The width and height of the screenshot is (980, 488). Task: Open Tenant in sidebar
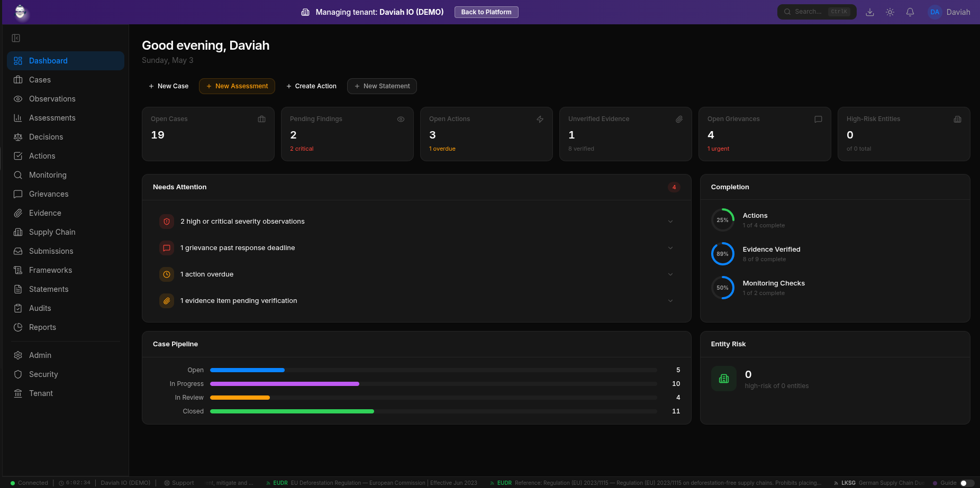(x=66, y=393)
